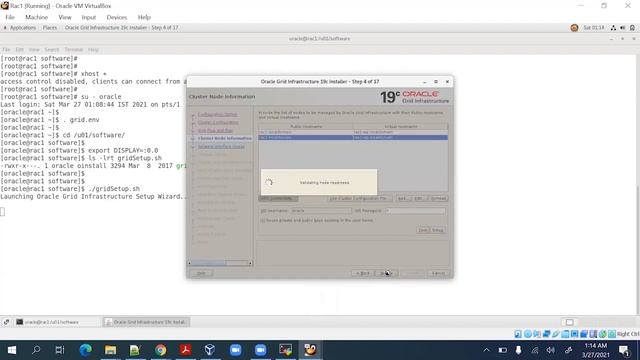Click the Right Ctrl host key indicator
This screenshot has width=640, height=360.
coord(628,334)
